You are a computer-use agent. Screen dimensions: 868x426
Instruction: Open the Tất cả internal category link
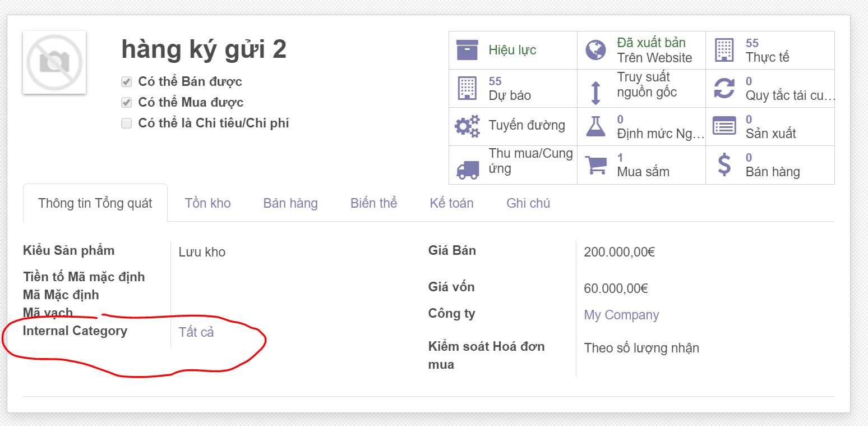(196, 332)
